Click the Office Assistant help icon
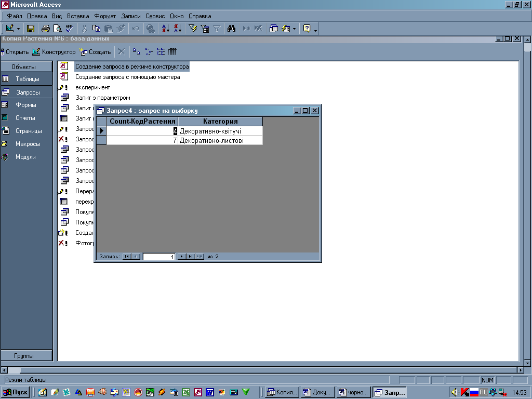Image resolution: width=532 pixels, height=399 pixels. coord(307,29)
